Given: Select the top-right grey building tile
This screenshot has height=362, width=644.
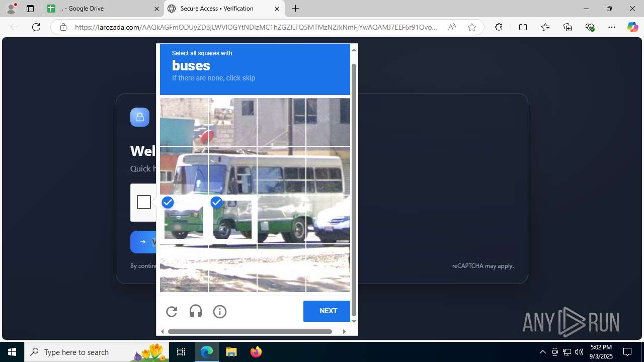Looking at the screenshot, I should pyautogui.click(x=328, y=122).
